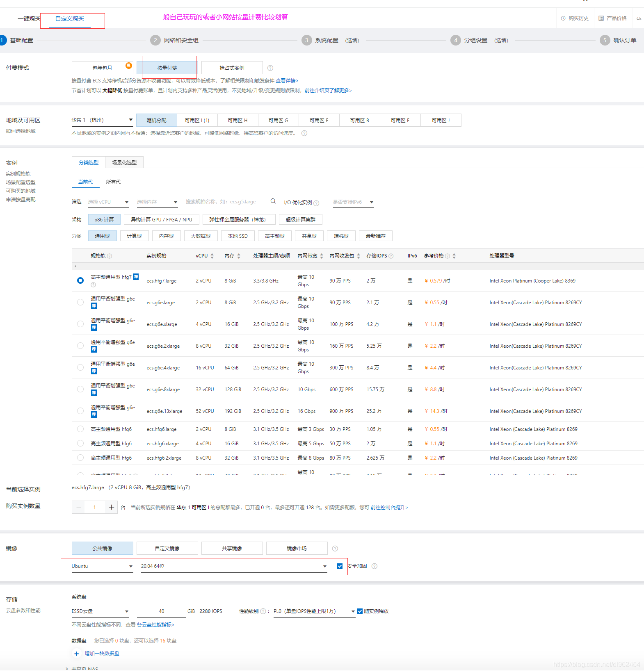Sort table by 内网收发包 arrows
The height and width of the screenshot is (672, 644).
point(359,256)
